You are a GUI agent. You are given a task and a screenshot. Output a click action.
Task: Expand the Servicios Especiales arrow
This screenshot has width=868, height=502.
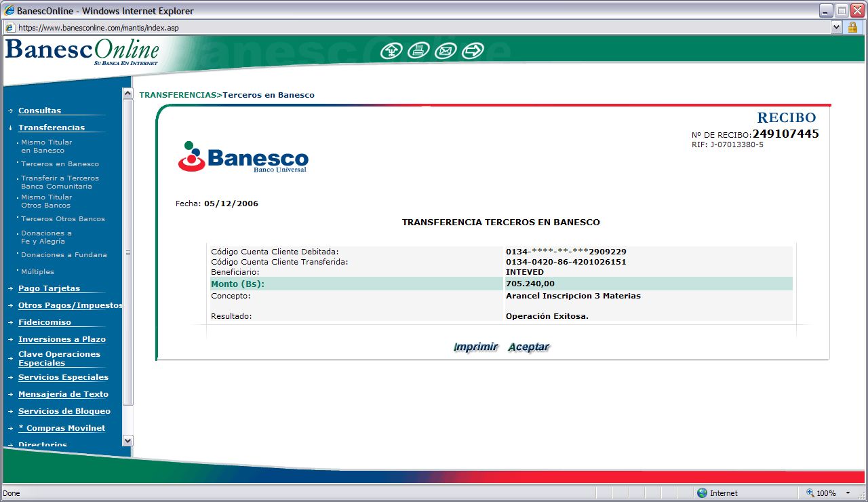point(10,378)
